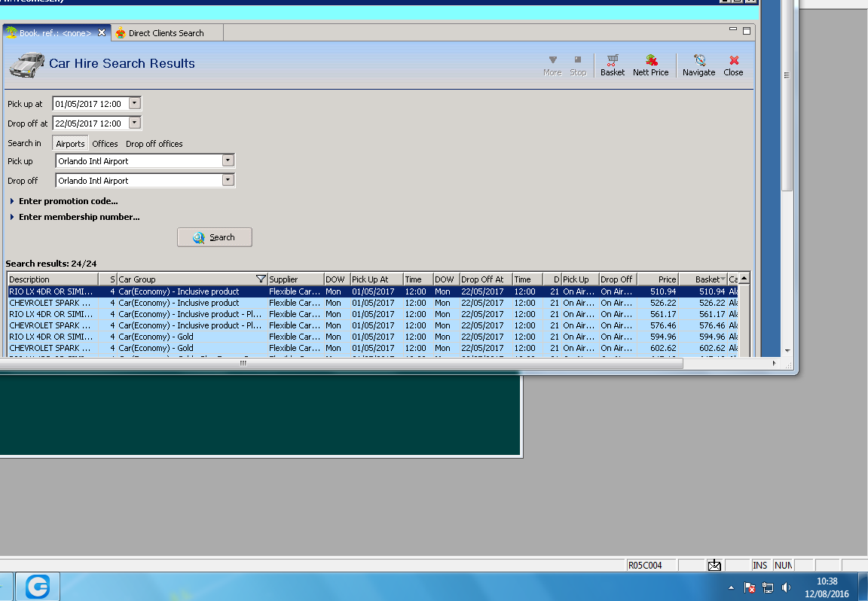Screen dimensions: 868x601
Task: Click the Navigate toolbar icon
Action: (698, 65)
